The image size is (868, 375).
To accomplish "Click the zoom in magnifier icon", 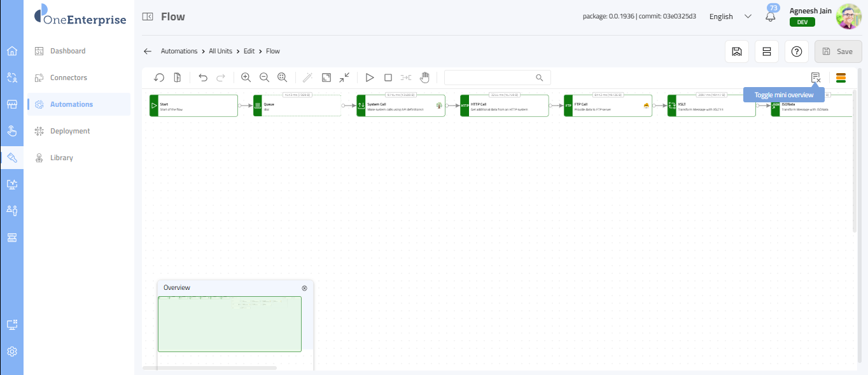I will click(x=246, y=78).
